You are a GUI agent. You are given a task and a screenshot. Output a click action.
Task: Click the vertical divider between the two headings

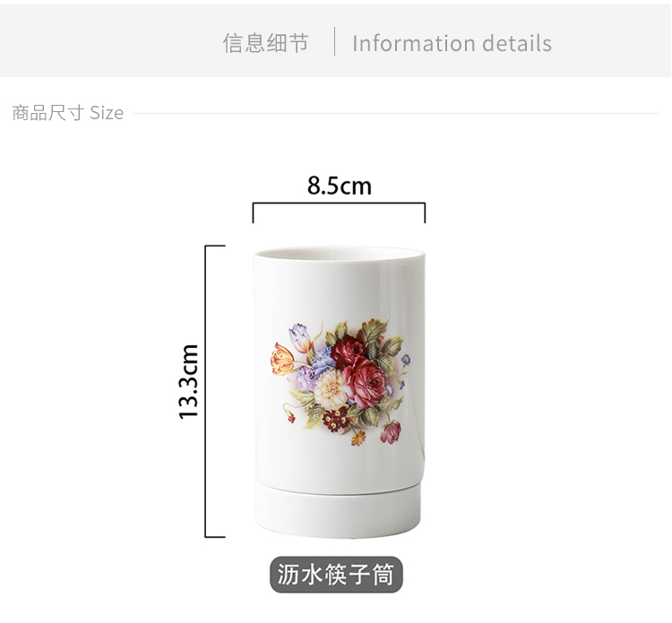click(x=335, y=41)
